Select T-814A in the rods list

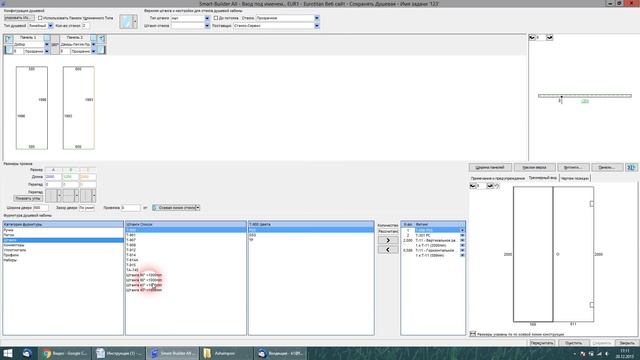[x=186, y=260]
